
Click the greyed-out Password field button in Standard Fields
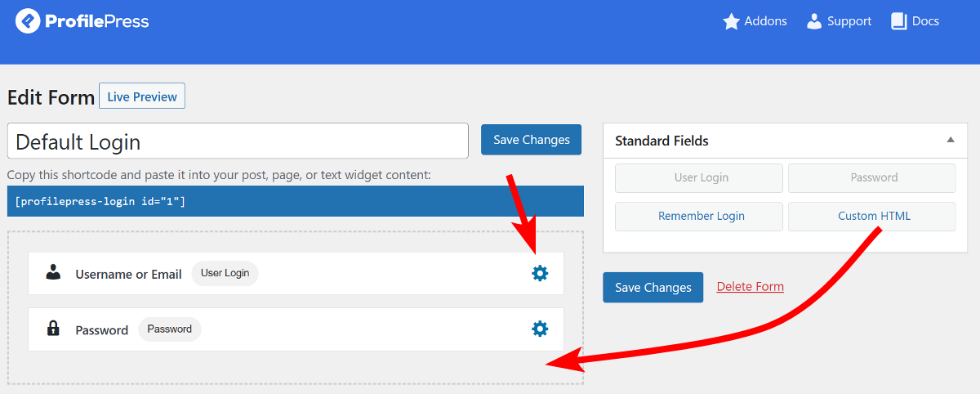874,177
